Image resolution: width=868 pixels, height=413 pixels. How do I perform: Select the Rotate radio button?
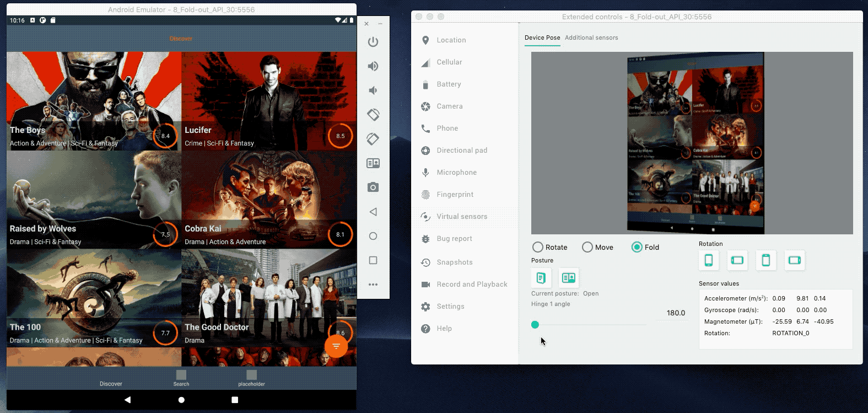tap(538, 247)
